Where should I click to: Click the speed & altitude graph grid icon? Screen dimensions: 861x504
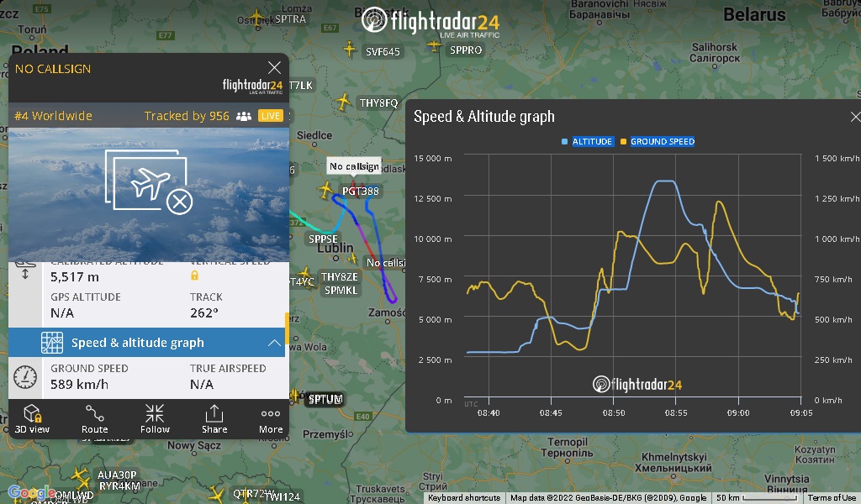52,343
